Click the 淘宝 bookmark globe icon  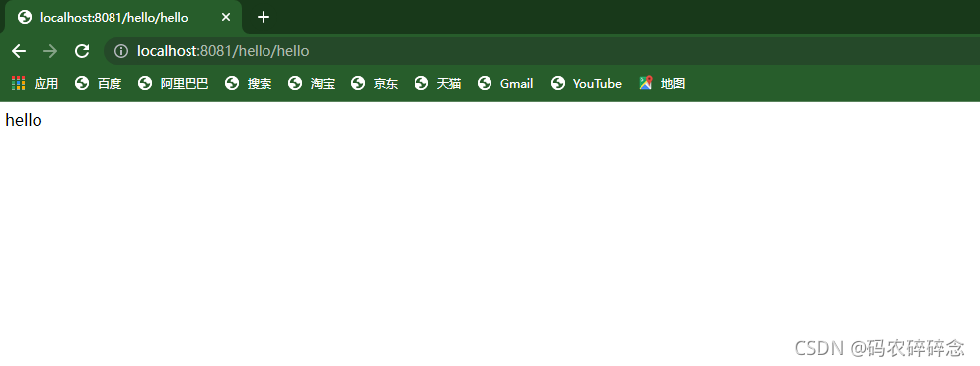(x=295, y=83)
